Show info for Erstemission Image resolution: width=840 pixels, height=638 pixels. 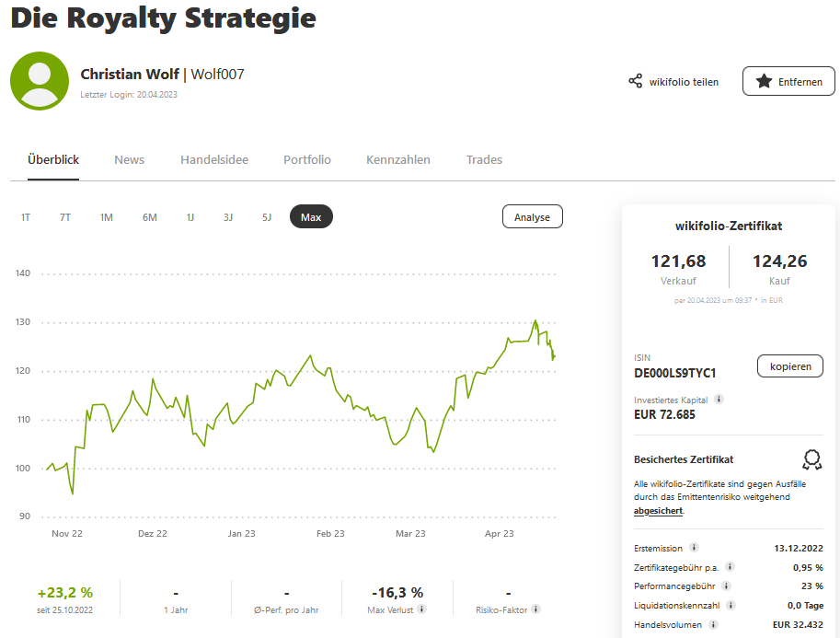(x=694, y=548)
